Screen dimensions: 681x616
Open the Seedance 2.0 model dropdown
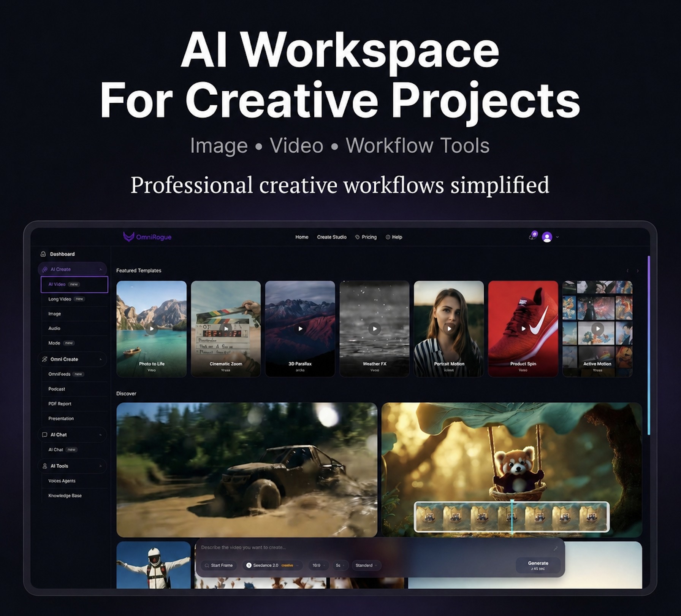click(x=272, y=565)
